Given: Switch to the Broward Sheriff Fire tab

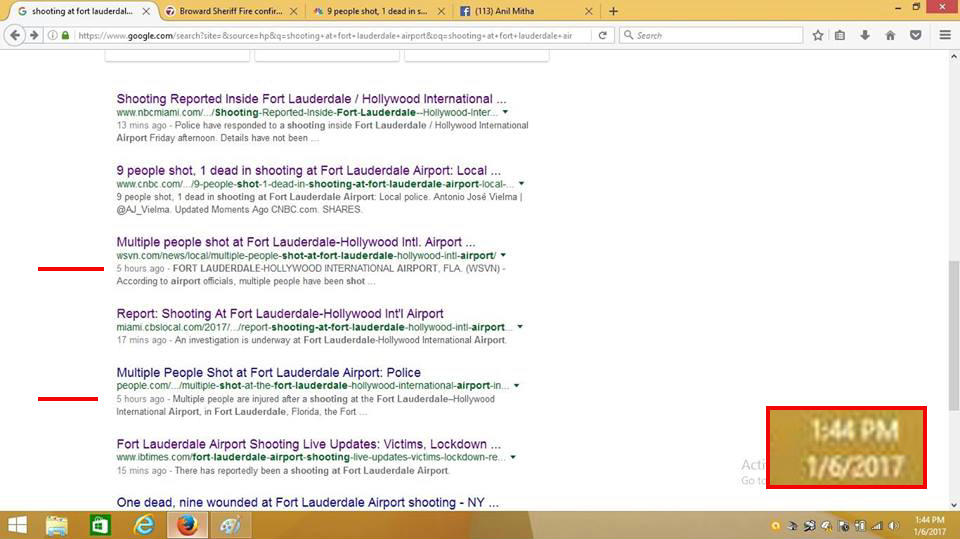Looking at the screenshot, I should [x=231, y=11].
